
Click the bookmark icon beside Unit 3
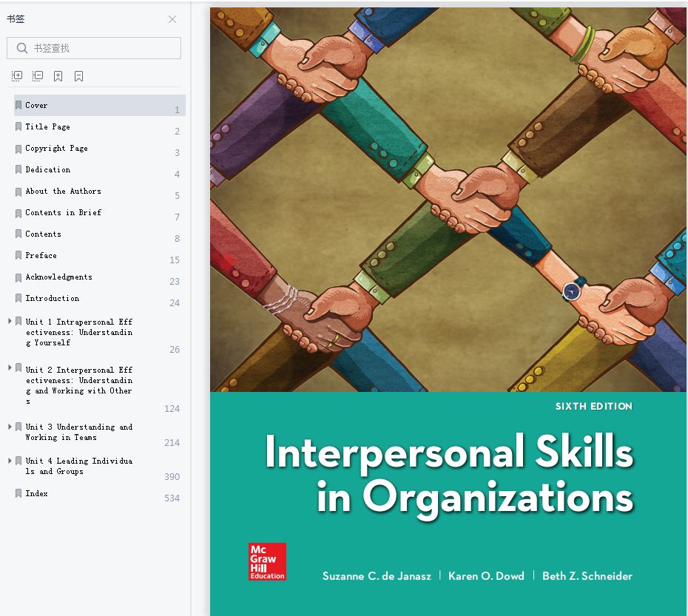[x=18, y=427]
